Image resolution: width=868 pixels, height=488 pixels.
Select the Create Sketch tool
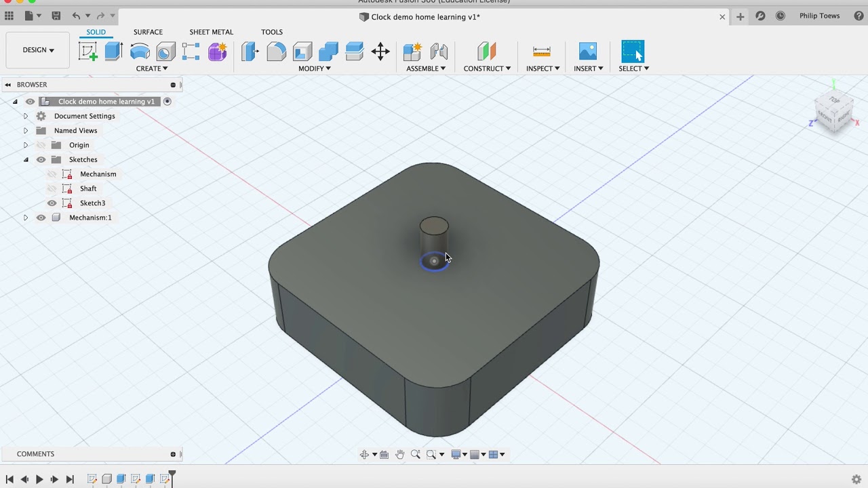pos(88,52)
